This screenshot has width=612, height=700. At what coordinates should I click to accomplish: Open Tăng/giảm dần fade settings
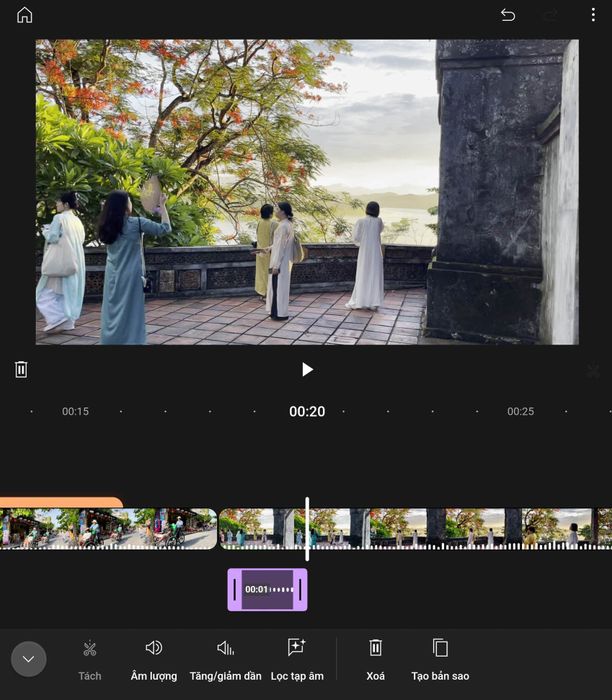[x=225, y=661]
